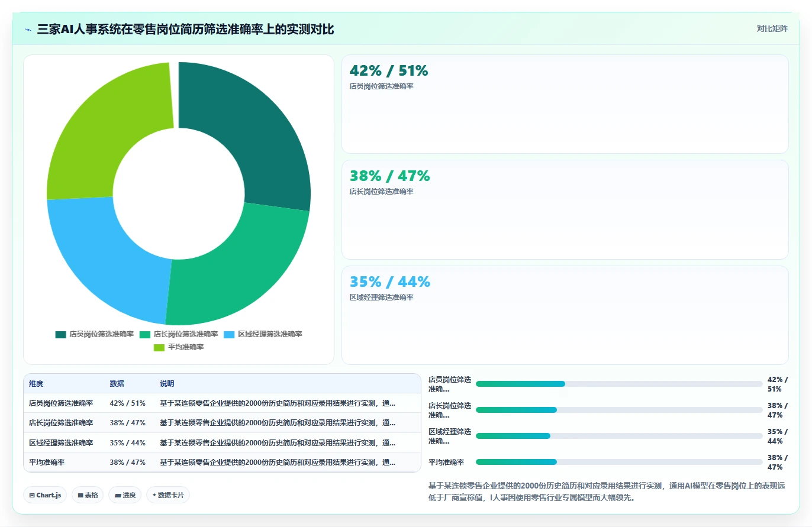Viewport: 812px width, 527px height.
Task: Click the summary paragraph under progress bars
Action: 607,492
